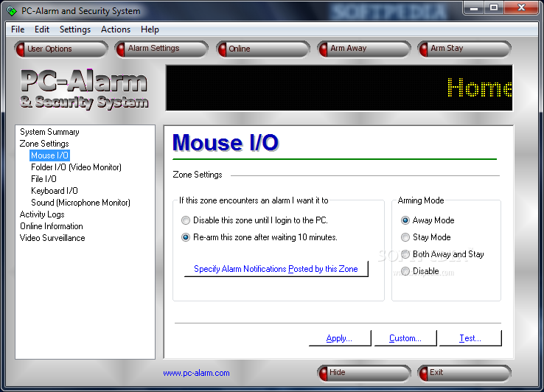Click the Test... button
The width and height of the screenshot is (544, 392).
point(470,338)
